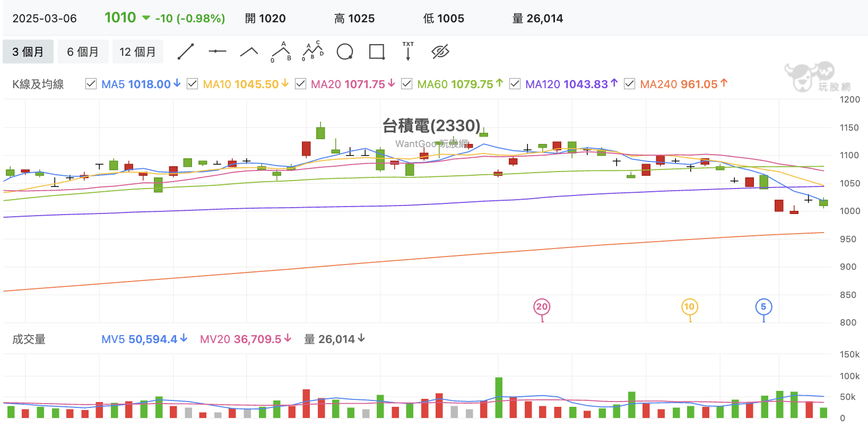
Task: Click the MV5 50,594.4 volume average
Action: click(144, 339)
